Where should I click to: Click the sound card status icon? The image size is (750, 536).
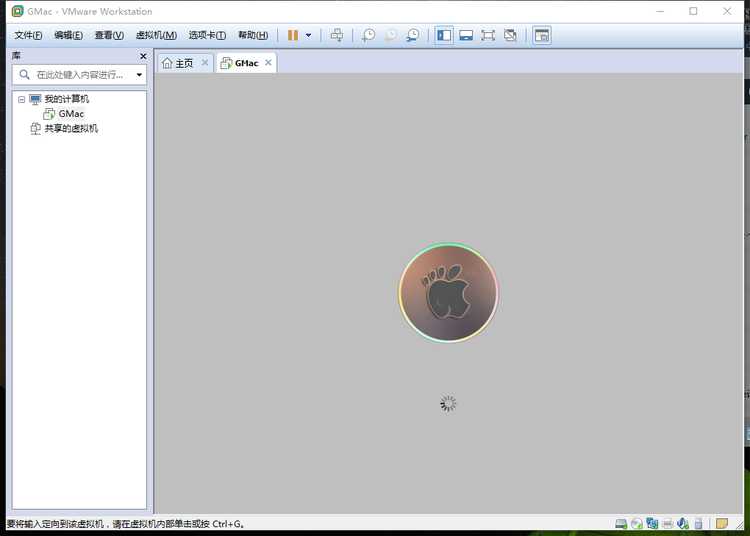[x=683, y=524]
